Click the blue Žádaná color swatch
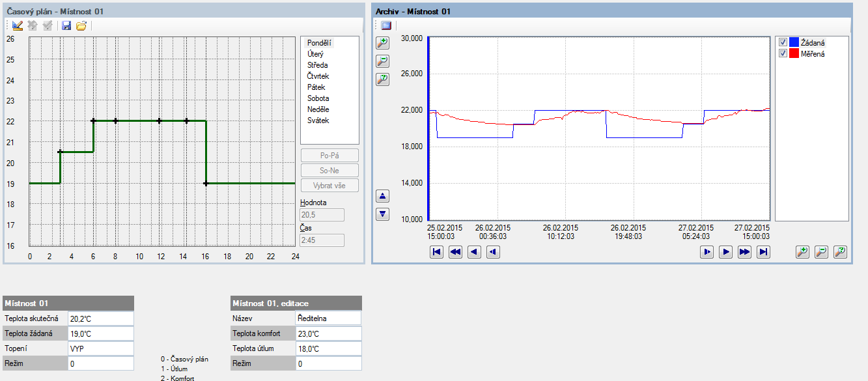The height and width of the screenshot is (381, 868). [x=794, y=42]
